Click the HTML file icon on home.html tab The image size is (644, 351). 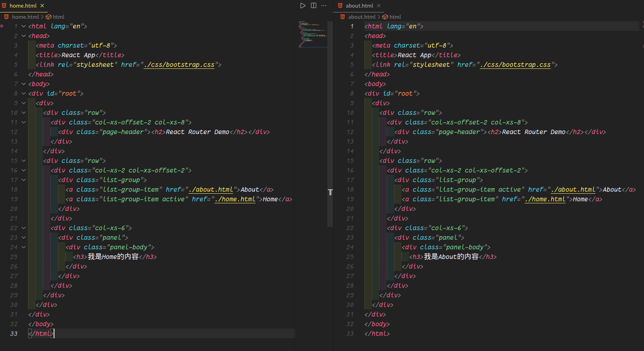tap(4, 6)
